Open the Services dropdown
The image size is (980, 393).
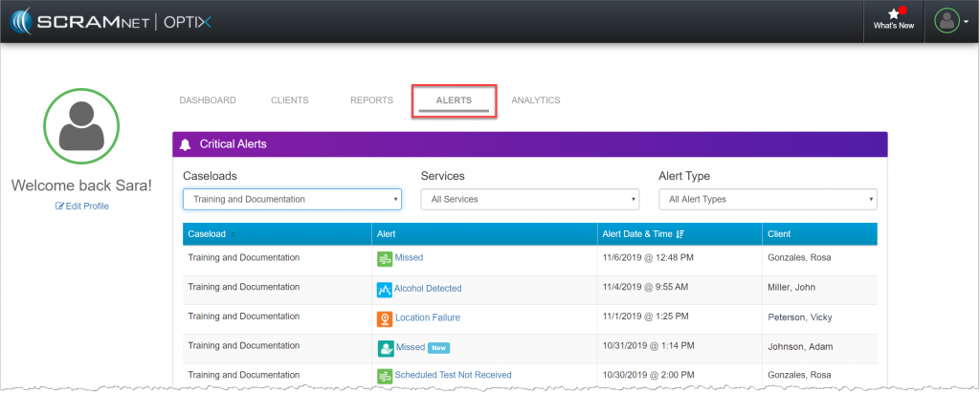pos(529,199)
